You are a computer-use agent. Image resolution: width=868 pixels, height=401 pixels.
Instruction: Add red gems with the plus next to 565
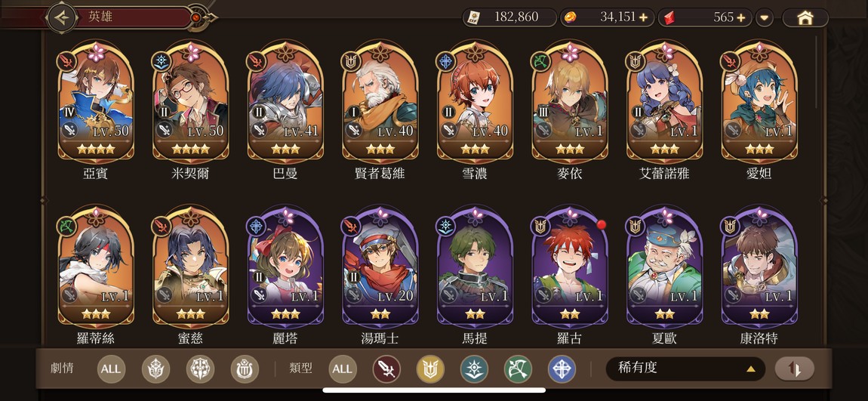click(741, 17)
